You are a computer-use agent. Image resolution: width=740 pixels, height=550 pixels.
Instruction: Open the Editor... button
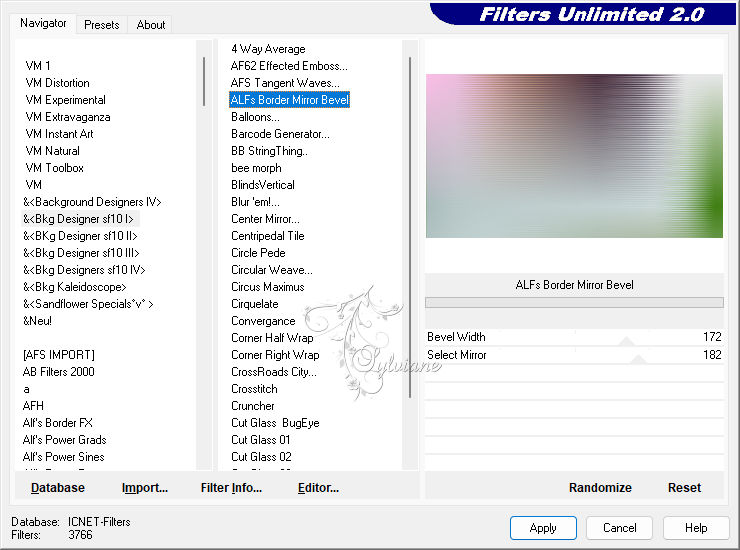[318, 488]
